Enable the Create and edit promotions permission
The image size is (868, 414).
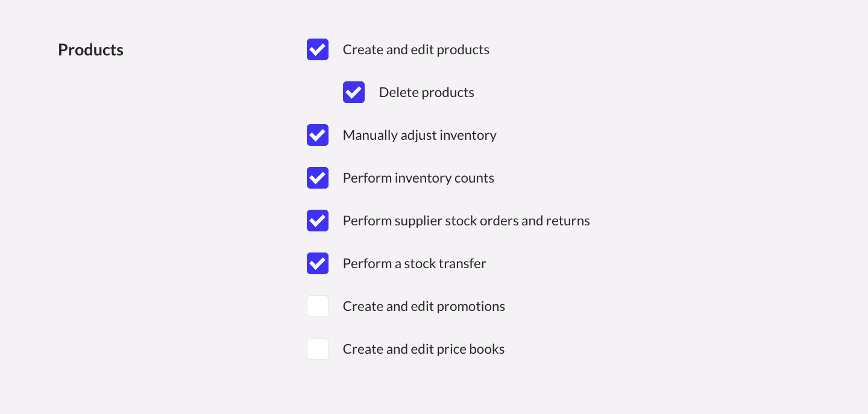[318, 306]
